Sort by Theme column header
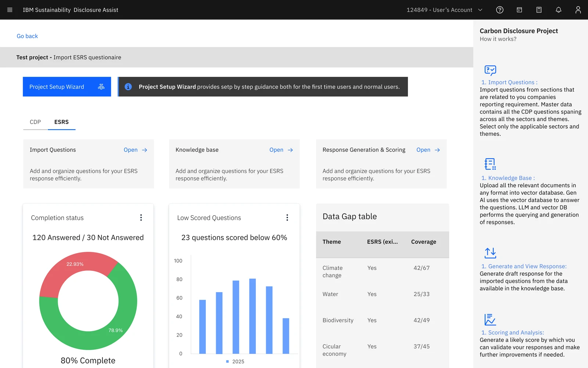This screenshot has width=588, height=368. click(332, 242)
